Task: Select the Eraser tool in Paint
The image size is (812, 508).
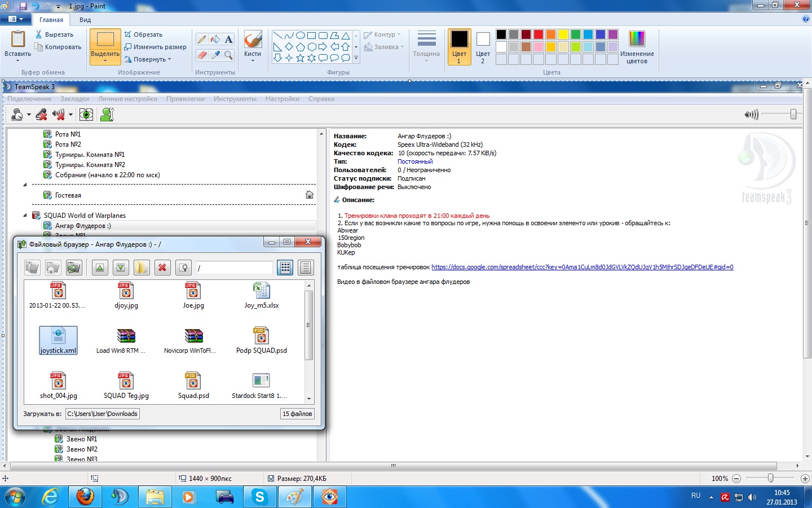Action: click(x=201, y=55)
